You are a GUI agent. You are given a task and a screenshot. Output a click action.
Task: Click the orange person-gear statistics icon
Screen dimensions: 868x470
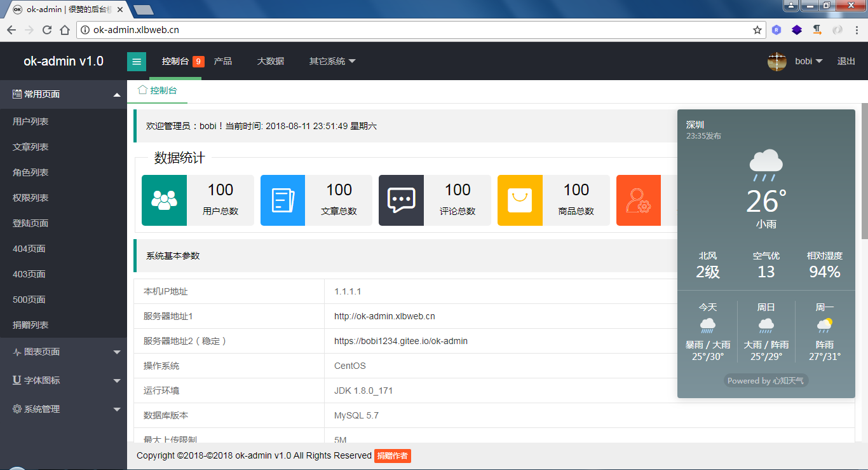[638, 200]
